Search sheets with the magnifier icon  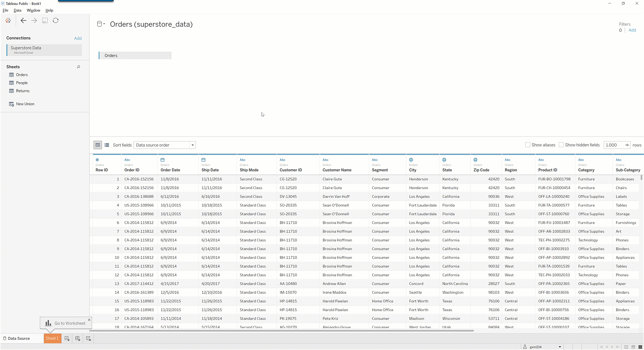[78, 67]
